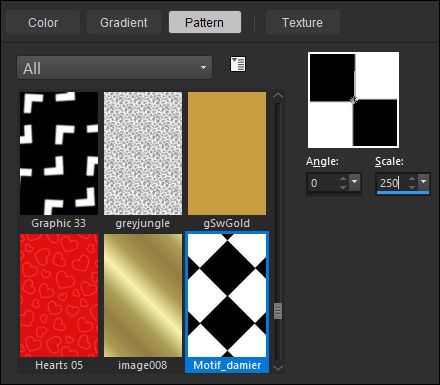Switch to the Gradient tab
The image size is (440, 385).
pyautogui.click(x=124, y=23)
